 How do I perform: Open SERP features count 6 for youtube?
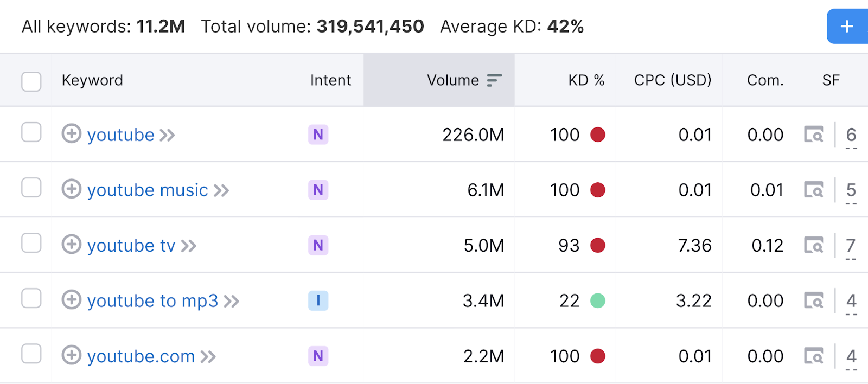(x=851, y=135)
